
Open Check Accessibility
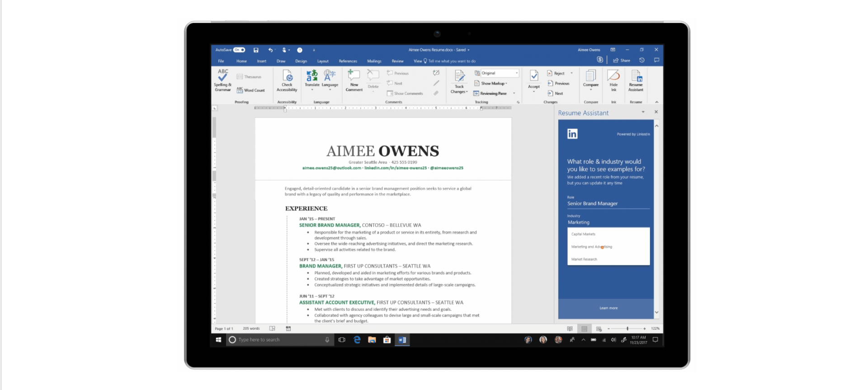click(x=287, y=80)
